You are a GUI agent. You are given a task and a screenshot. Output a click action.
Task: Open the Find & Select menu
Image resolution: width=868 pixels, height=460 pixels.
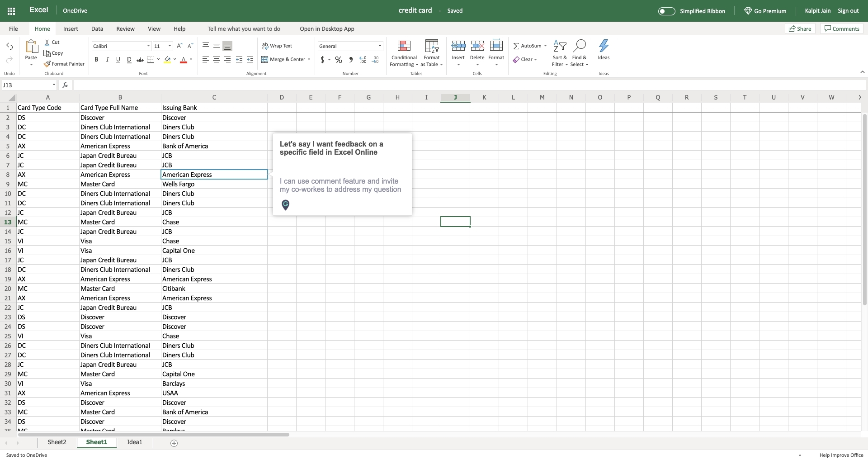tap(579, 53)
